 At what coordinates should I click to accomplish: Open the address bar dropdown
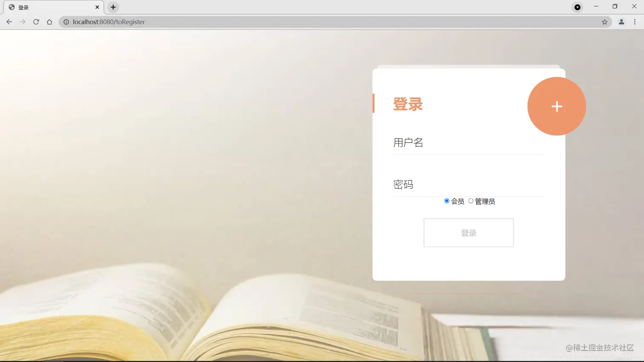pyautogui.click(x=170, y=22)
